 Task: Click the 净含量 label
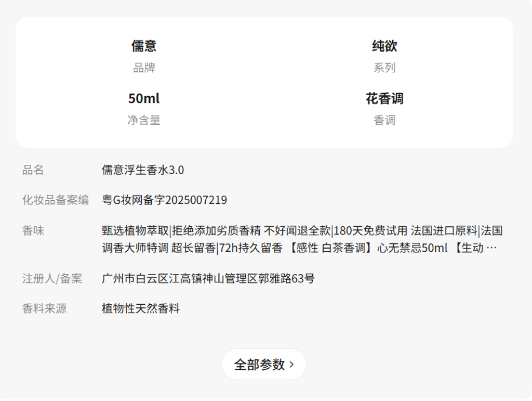(144, 120)
